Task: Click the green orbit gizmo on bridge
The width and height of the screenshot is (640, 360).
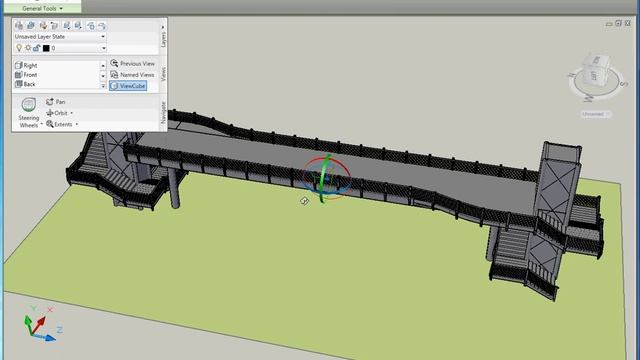Action: (x=324, y=178)
